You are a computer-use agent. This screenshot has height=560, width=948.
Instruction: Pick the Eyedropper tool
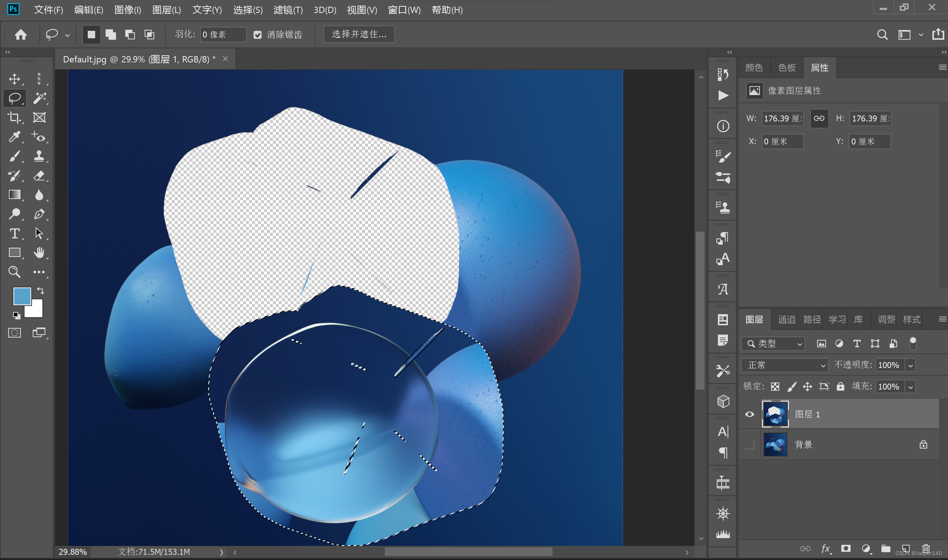pyautogui.click(x=14, y=137)
